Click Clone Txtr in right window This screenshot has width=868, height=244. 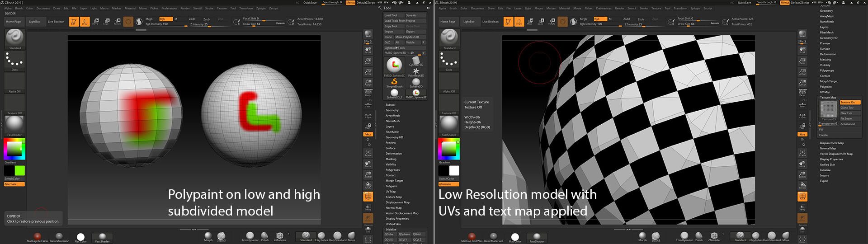pos(850,108)
